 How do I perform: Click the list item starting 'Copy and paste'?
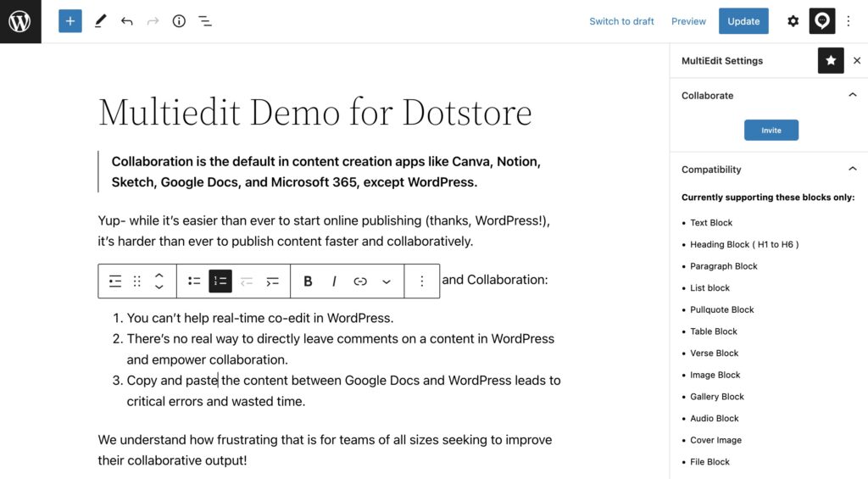[x=344, y=390]
